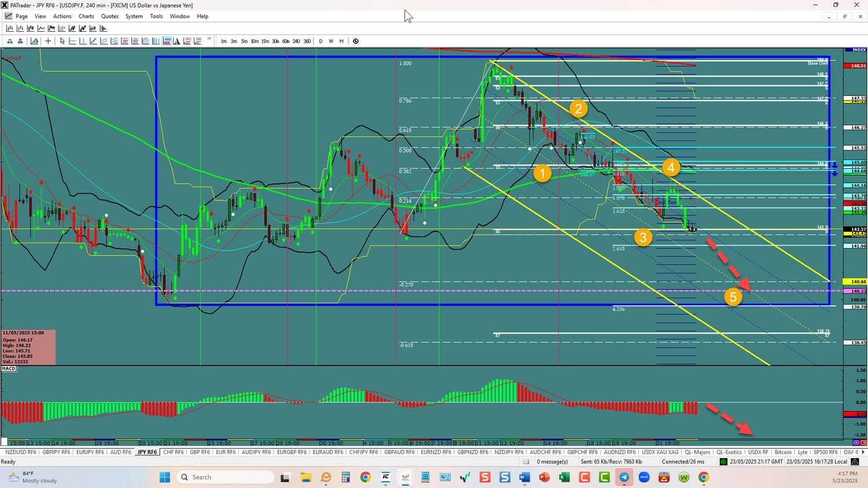Open the Bitcoin tab

coord(783,452)
